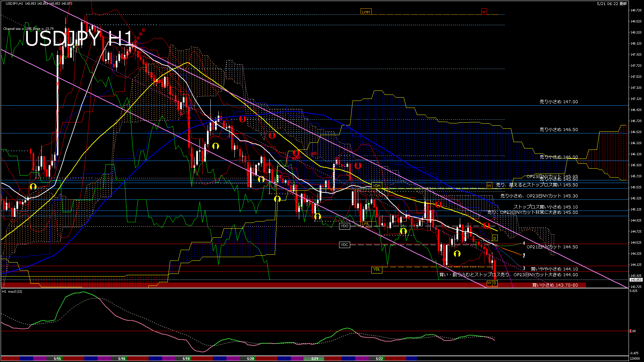Click the D box on the red bottom band
Viewport: 644px width, 362px height.
tap(495, 284)
